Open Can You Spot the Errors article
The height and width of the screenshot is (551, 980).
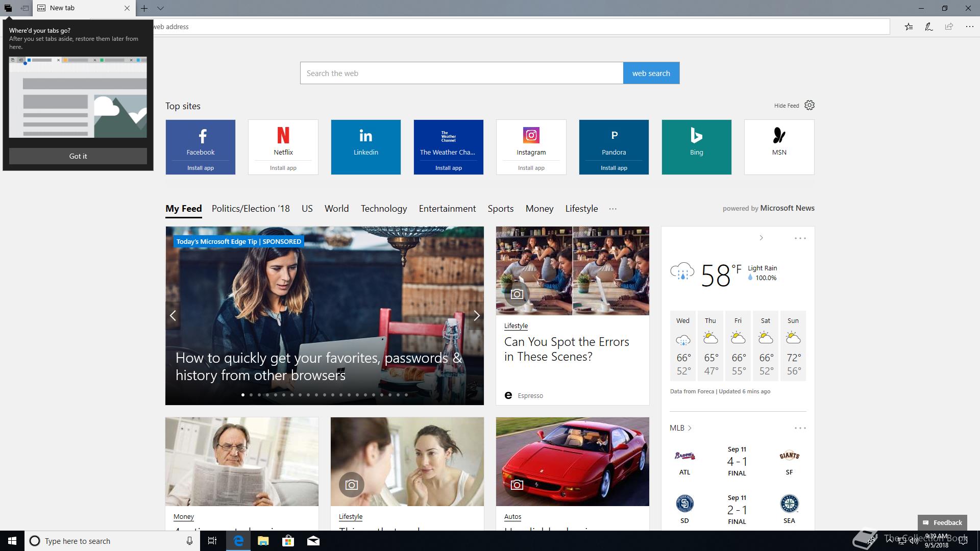point(567,349)
